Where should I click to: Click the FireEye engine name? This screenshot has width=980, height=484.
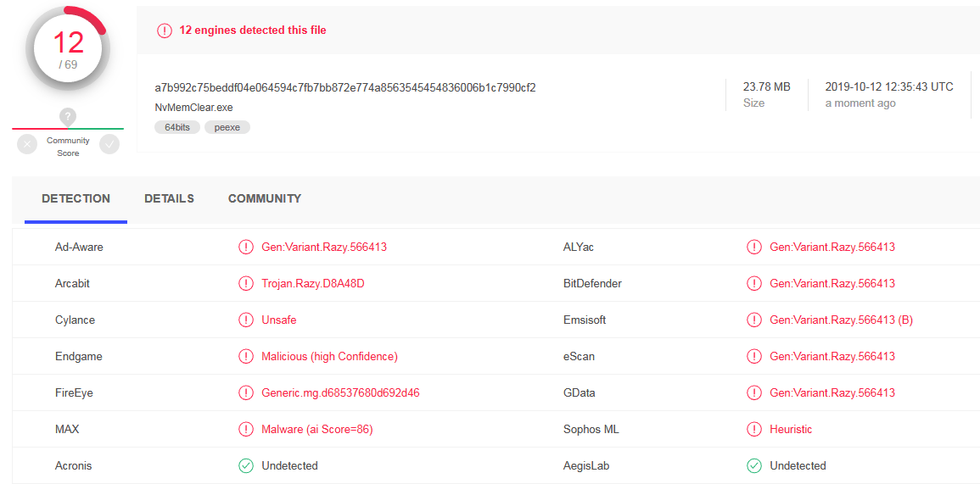74,392
